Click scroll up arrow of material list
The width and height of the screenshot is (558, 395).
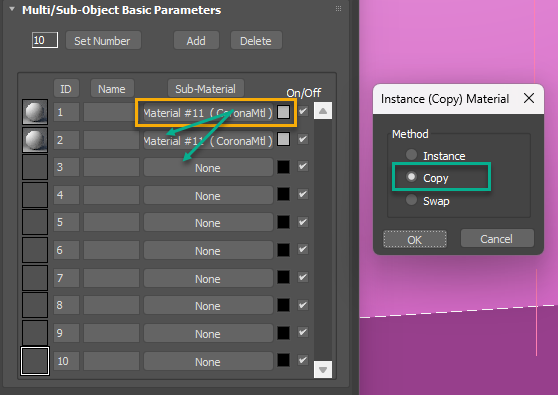click(x=323, y=111)
